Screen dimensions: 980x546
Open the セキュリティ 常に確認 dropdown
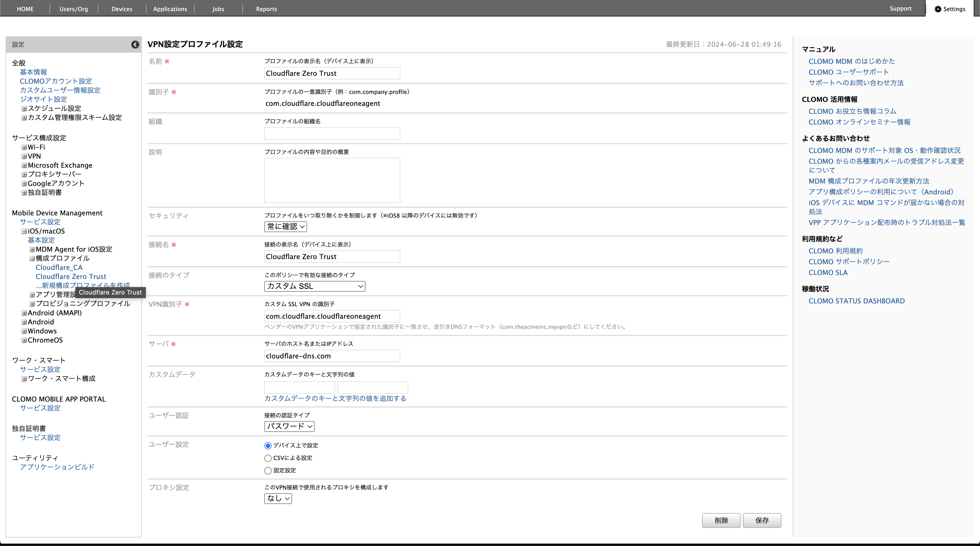[285, 226]
